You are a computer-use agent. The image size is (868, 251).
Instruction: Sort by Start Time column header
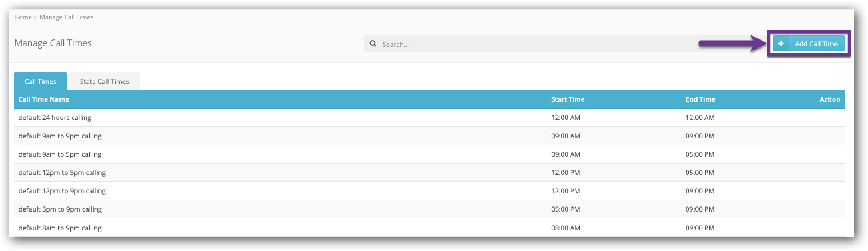[567, 99]
